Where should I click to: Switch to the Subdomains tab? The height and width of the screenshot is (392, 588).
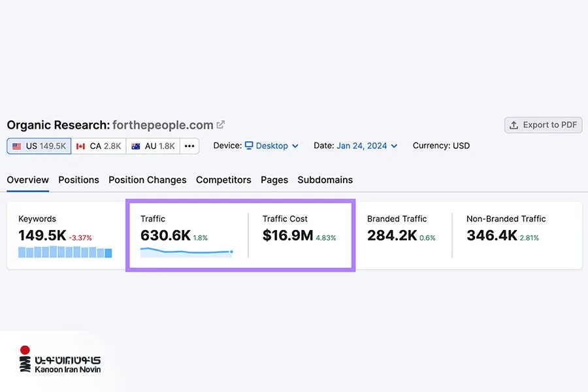[325, 180]
